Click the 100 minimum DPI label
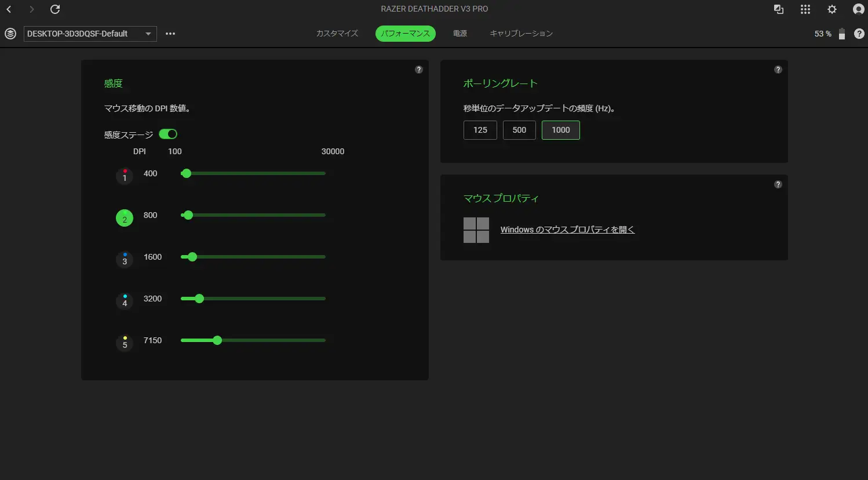The width and height of the screenshot is (868, 480). click(x=175, y=151)
